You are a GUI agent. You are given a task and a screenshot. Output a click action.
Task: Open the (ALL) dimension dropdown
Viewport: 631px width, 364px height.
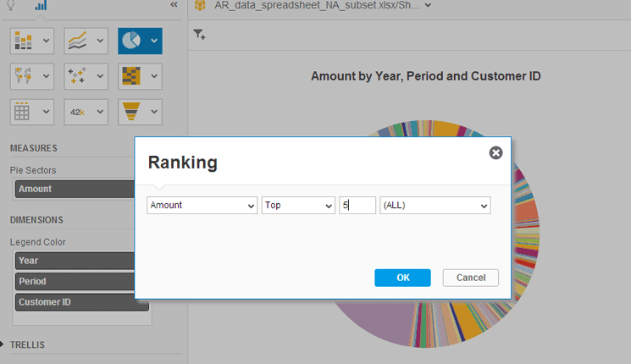coord(435,205)
